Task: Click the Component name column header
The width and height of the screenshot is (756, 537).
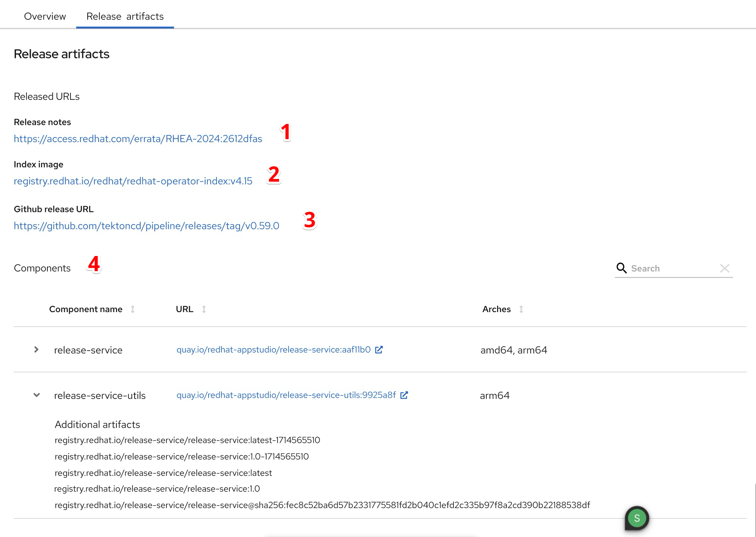Action: point(86,309)
